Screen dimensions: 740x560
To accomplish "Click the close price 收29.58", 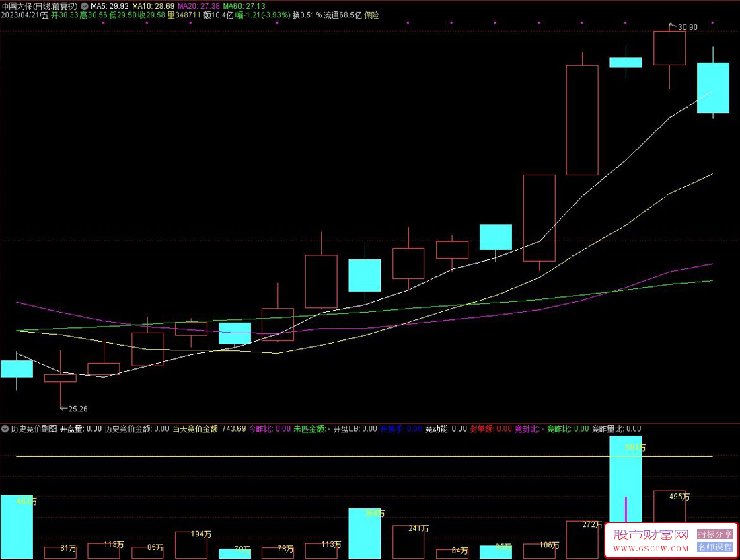I will point(151,15).
